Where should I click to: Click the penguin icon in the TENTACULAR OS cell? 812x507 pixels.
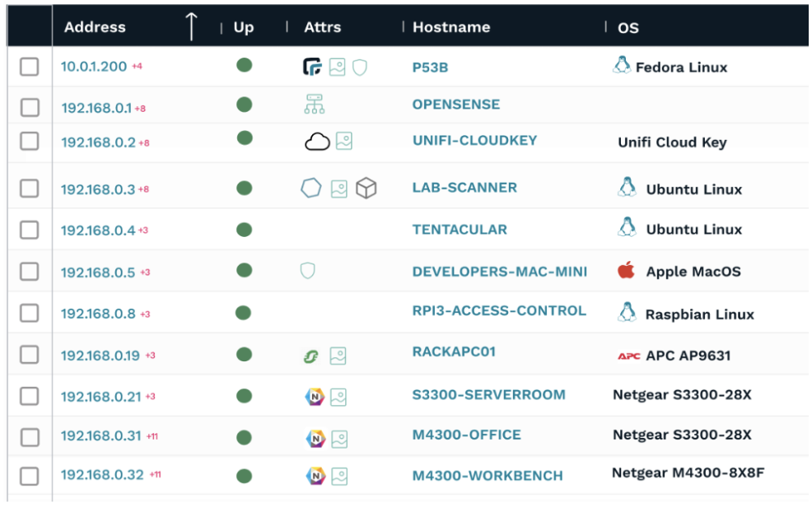point(628,226)
